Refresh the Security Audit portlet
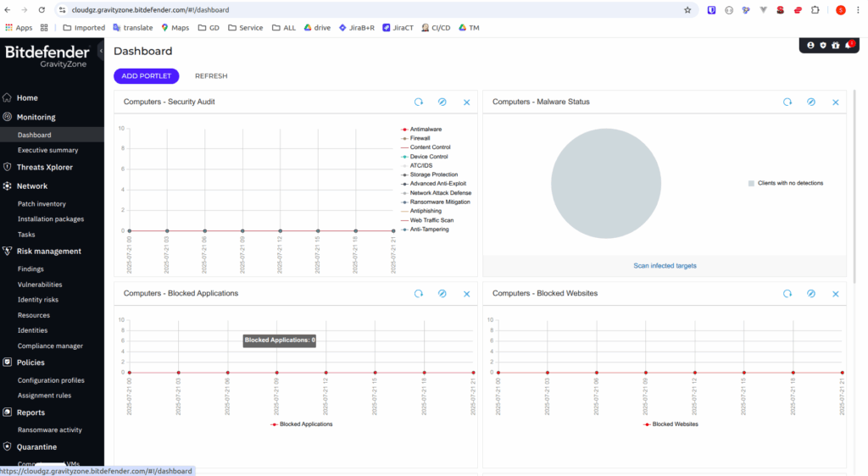868x476 pixels. pyautogui.click(x=419, y=102)
